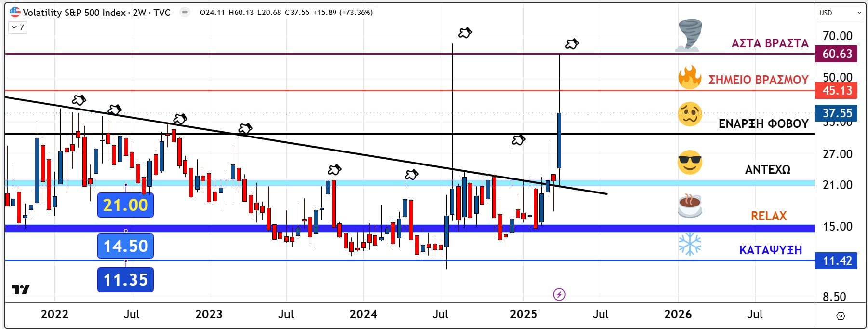
Task: Select the ΑΝΤΕΧΩ text label
Action: (x=768, y=170)
